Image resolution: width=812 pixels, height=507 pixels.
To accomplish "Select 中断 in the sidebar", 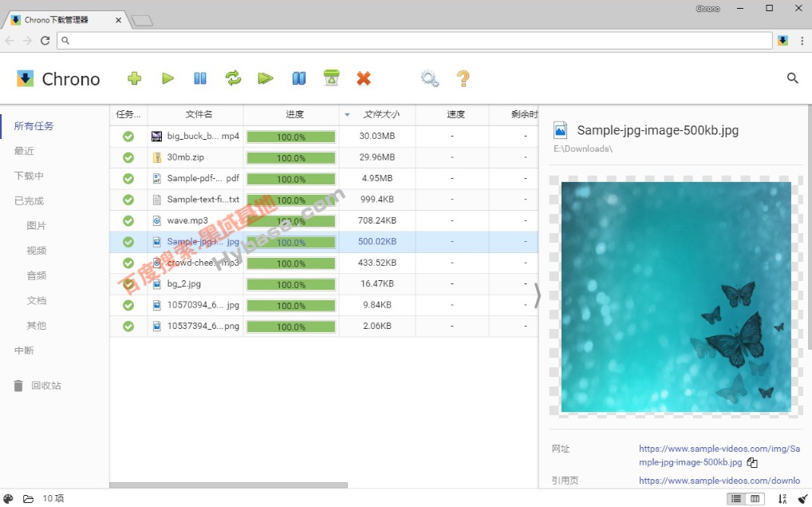I will (x=24, y=350).
